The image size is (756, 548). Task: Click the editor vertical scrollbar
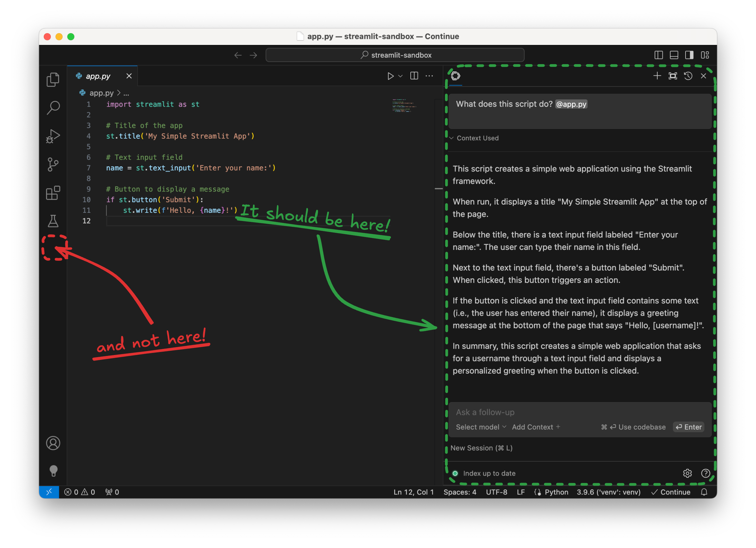tap(439, 292)
